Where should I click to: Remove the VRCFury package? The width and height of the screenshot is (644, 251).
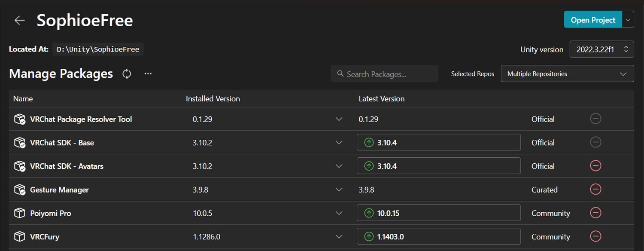tap(595, 236)
